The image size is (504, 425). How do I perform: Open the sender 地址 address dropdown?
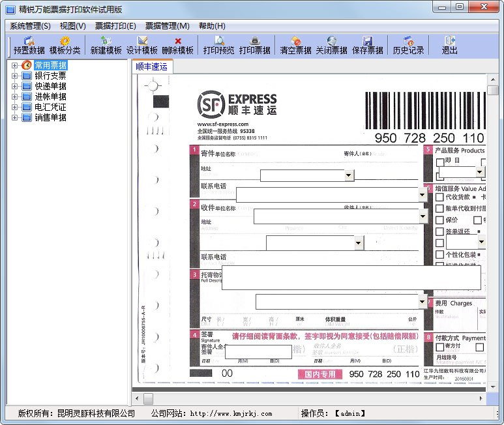tap(349, 175)
